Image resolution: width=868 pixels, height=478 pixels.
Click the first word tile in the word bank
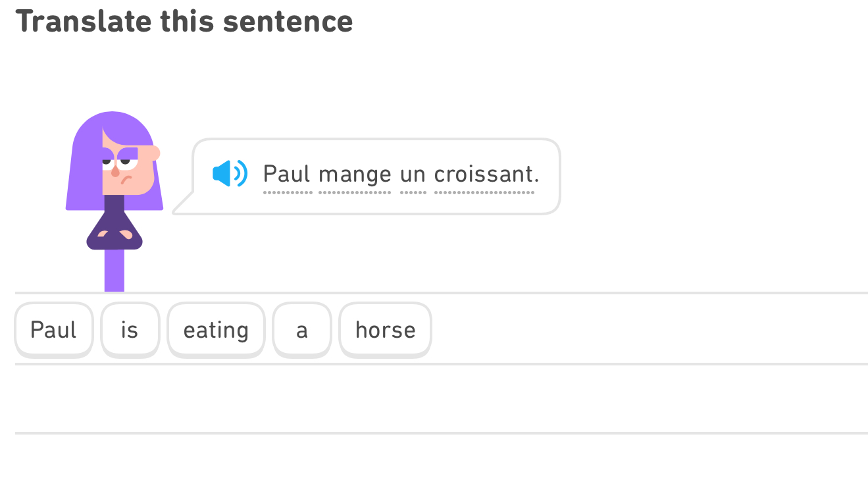tap(53, 329)
